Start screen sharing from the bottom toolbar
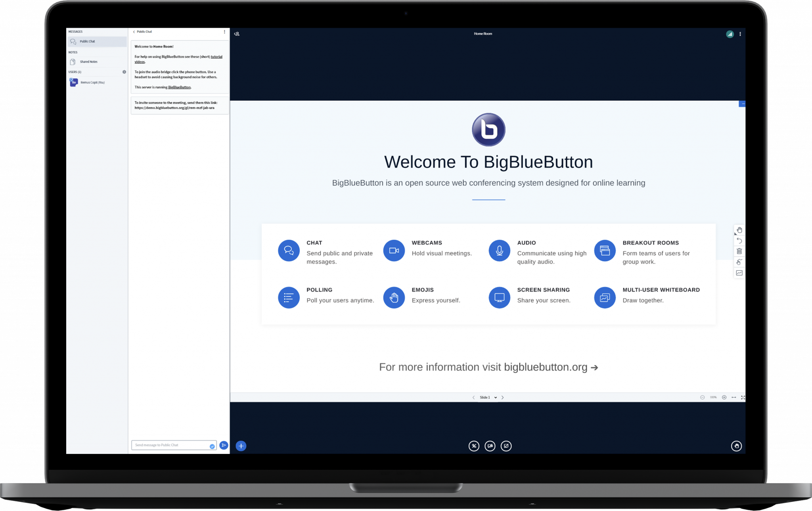Image resolution: width=812 pixels, height=511 pixels. (x=506, y=446)
